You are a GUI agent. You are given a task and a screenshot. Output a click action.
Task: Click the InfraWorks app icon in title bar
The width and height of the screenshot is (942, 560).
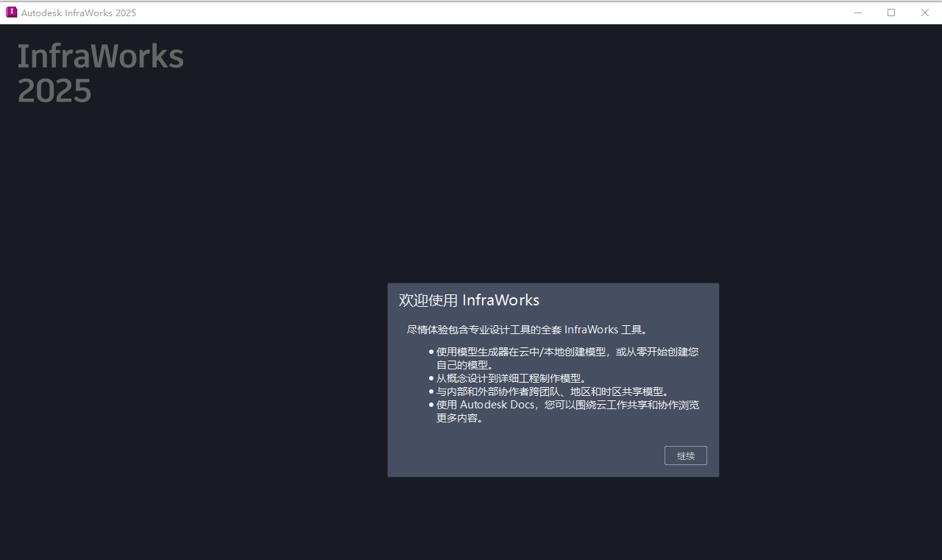point(11,12)
